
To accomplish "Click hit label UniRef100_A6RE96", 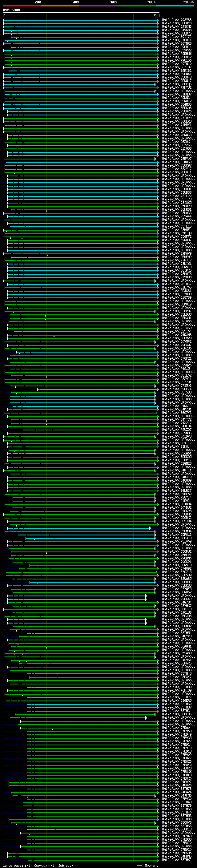I will click(x=177, y=714).
